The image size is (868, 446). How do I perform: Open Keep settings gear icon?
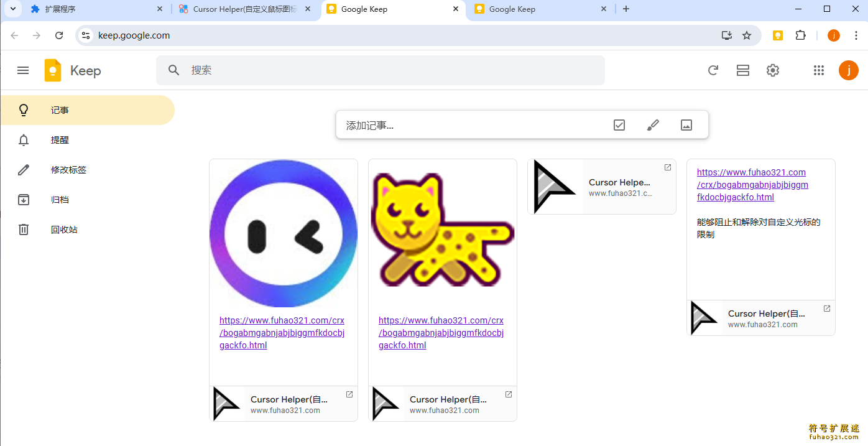tap(773, 70)
